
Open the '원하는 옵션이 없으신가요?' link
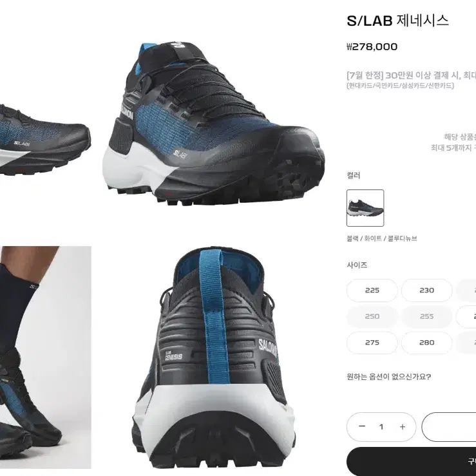(x=389, y=377)
